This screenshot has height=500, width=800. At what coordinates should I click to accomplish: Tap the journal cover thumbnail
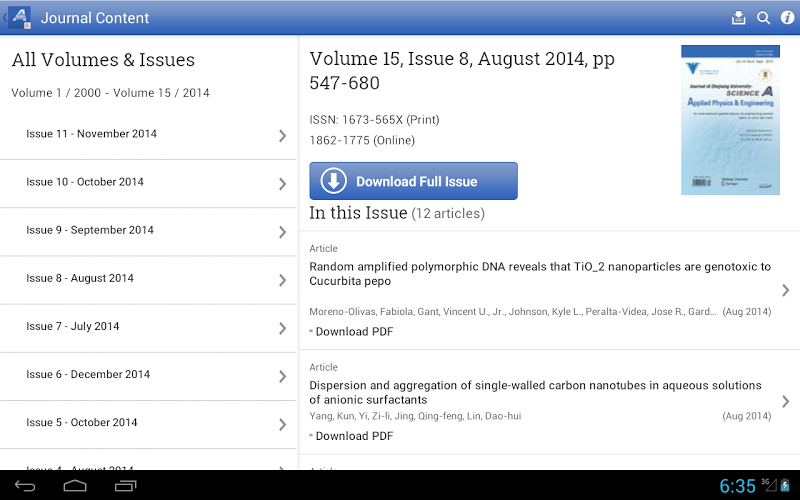coord(716,119)
